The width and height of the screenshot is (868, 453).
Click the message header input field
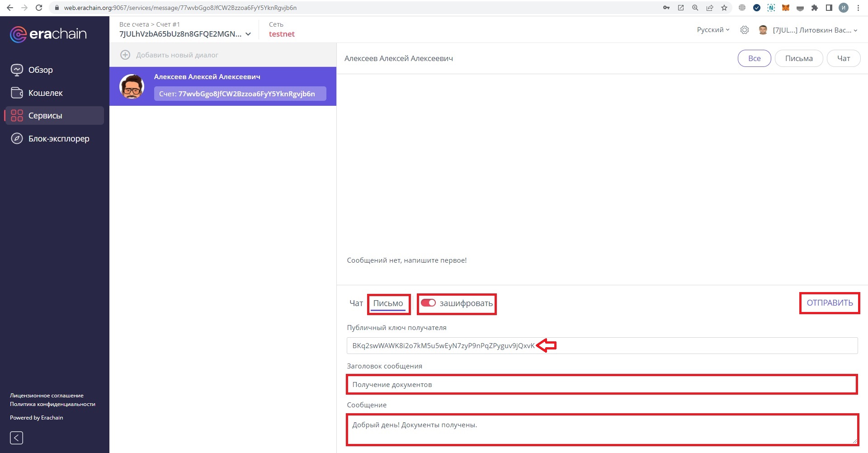[x=601, y=385]
